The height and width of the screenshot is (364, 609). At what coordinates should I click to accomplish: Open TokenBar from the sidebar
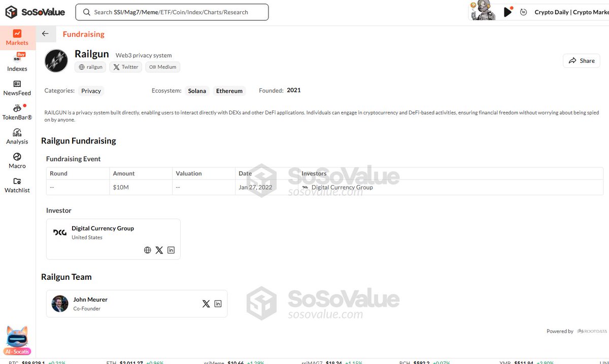coord(17,112)
